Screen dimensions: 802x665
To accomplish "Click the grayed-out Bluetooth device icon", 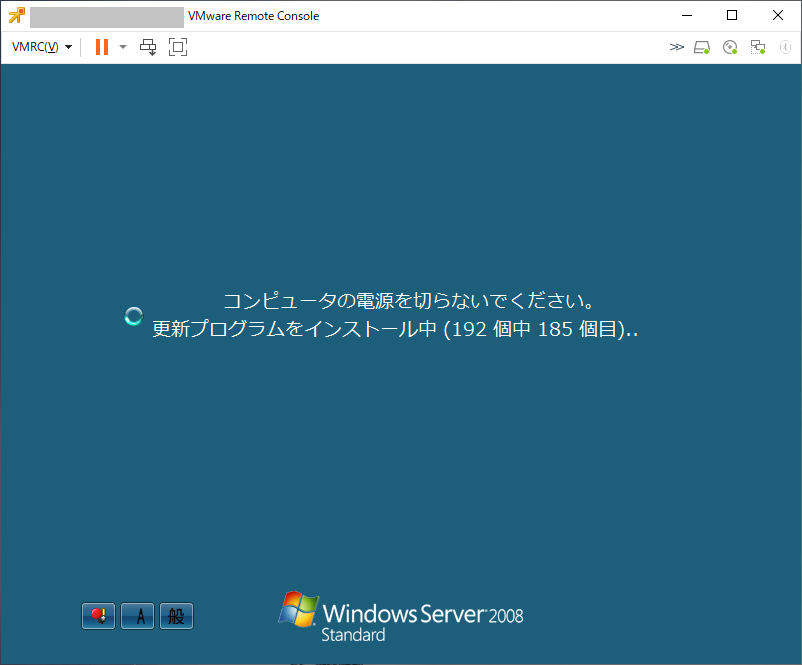I will coord(785,48).
